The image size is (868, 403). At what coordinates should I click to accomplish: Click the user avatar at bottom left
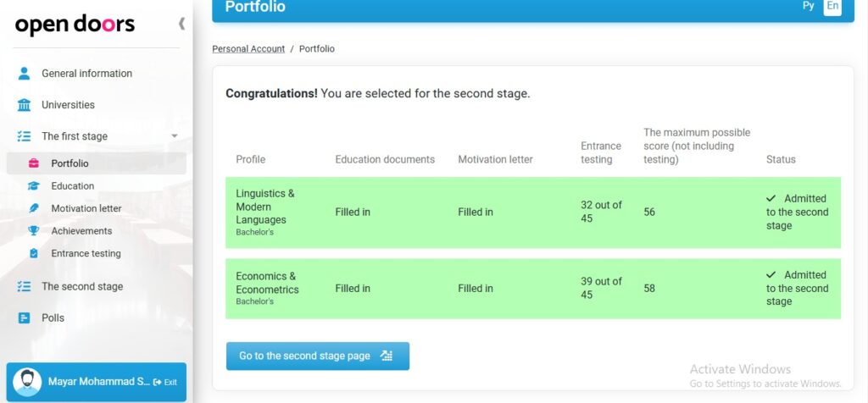pos(27,382)
